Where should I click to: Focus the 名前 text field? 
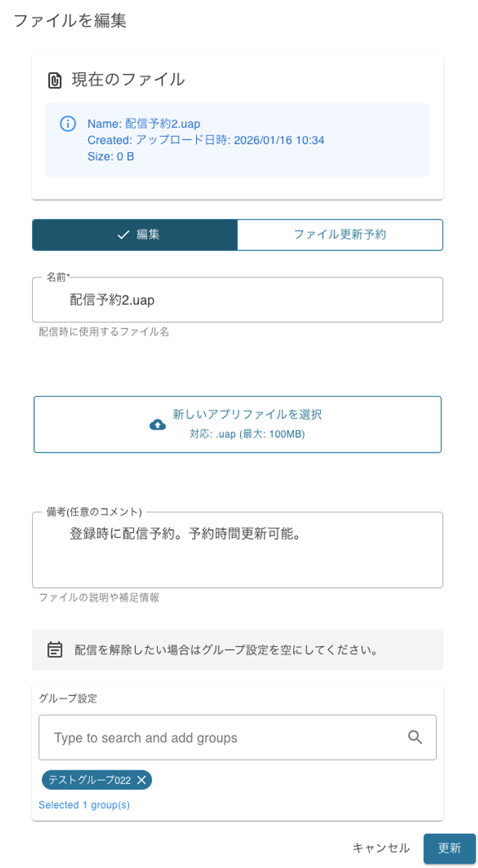237,300
